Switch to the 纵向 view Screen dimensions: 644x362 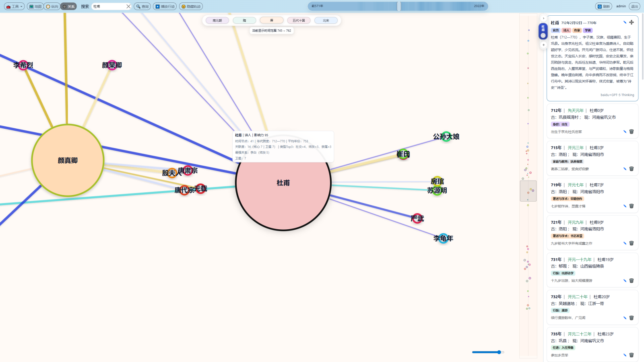52,6
